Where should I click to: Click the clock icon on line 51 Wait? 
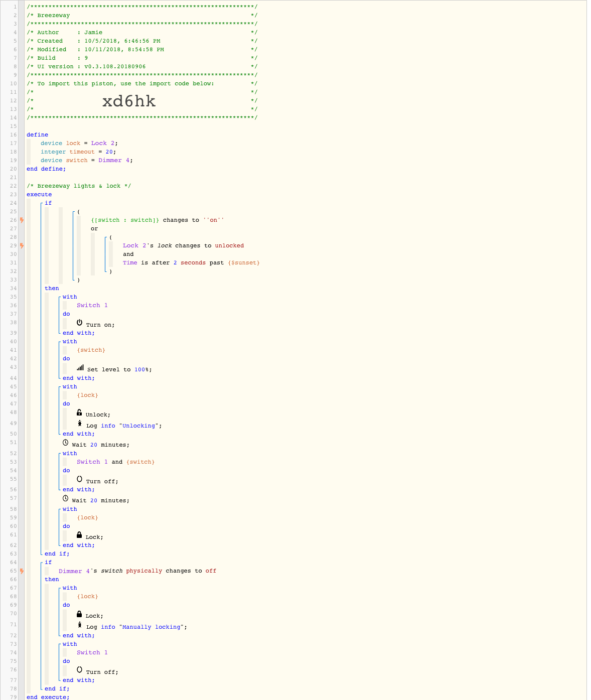point(65,443)
